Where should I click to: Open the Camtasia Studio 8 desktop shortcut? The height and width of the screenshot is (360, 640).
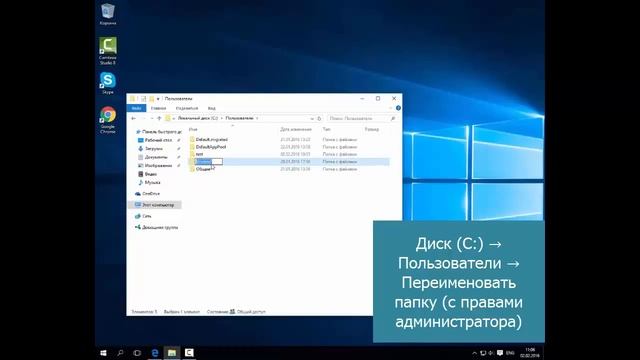108,51
